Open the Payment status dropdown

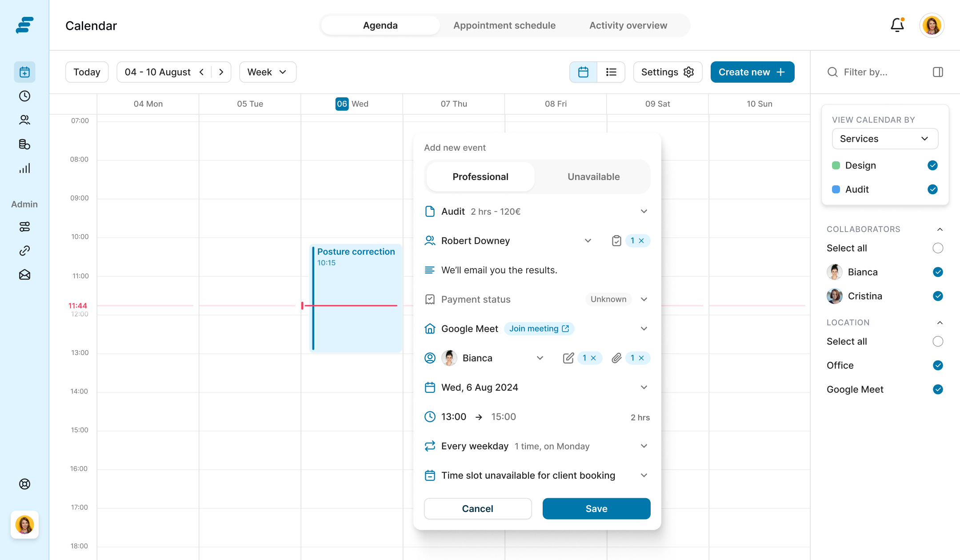[x=644, y=300]
